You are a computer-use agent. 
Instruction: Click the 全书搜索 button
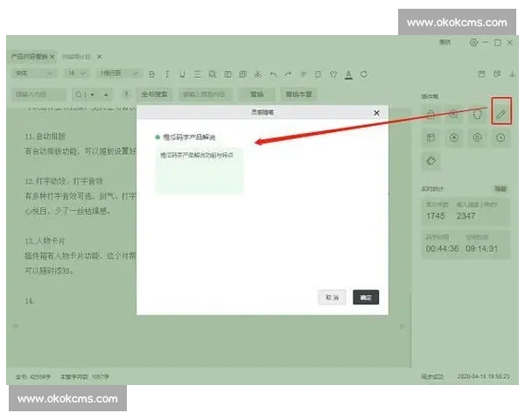(154, 94)
